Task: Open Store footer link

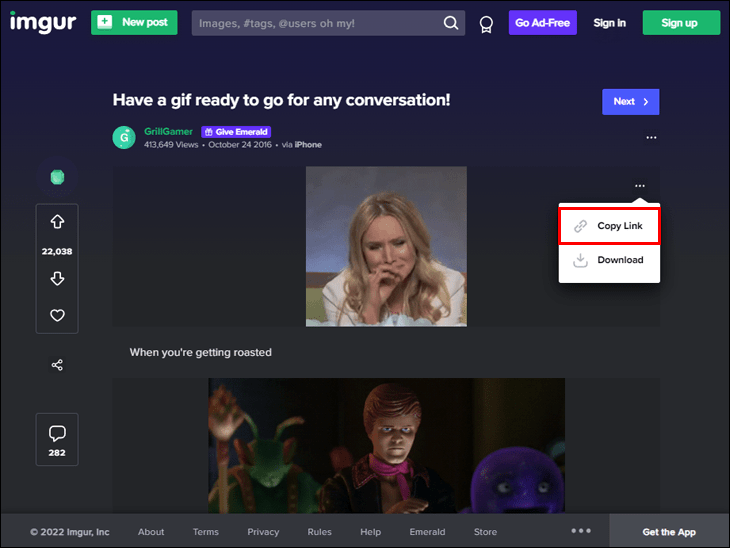Action: [x=485, y=532]
